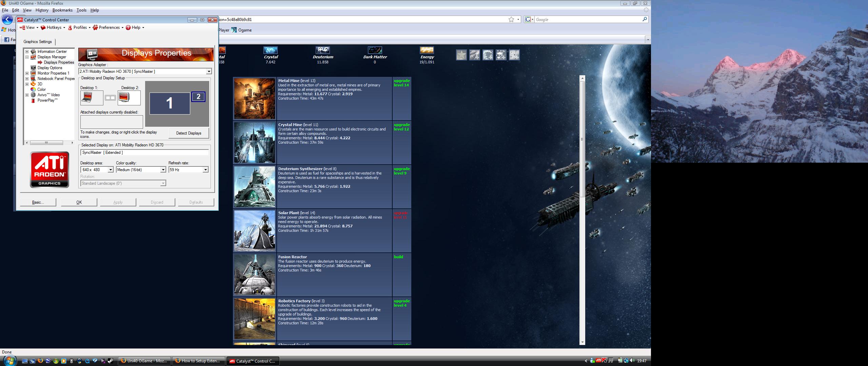Expand Information Center tree node
This screenshot has height=366, width=868.
(27, 52)
